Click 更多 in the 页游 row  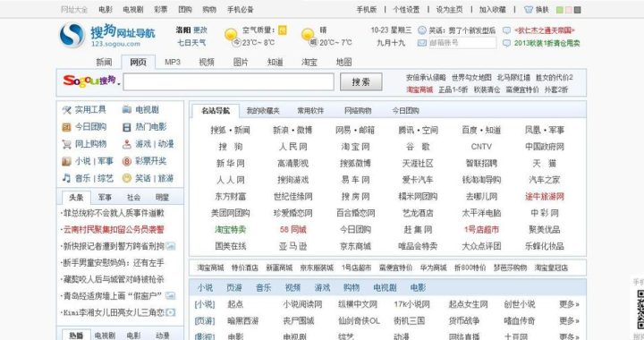[569, 320]
